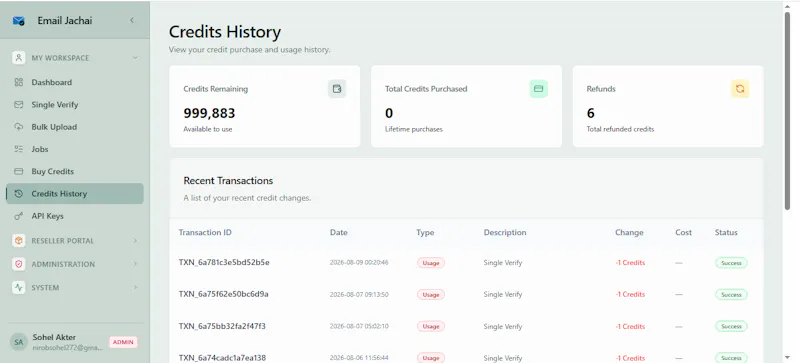Screen dimensions: 800x363
Task: Click the Administration shield icon
Action: tap(19, 264)
